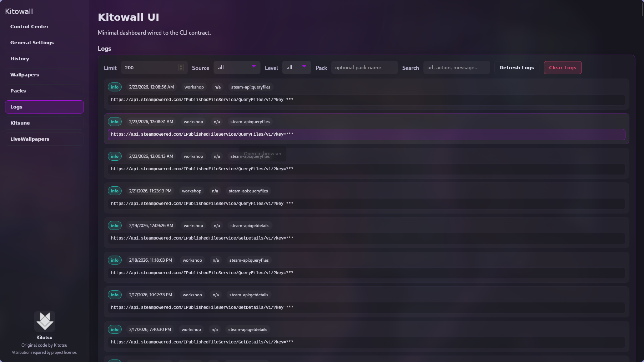The image size is (644, 362).
Task: Click the Refresh Logs button
Action: coord(517,67)
